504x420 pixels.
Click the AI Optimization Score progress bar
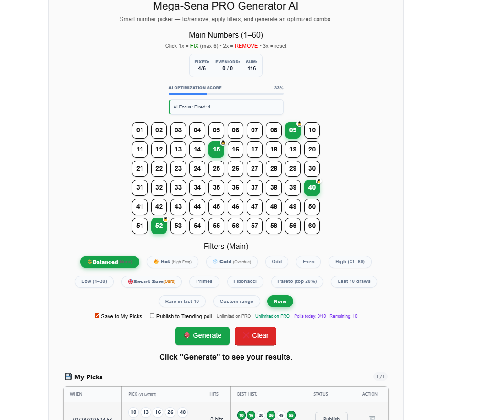click(x=226, y=94)
